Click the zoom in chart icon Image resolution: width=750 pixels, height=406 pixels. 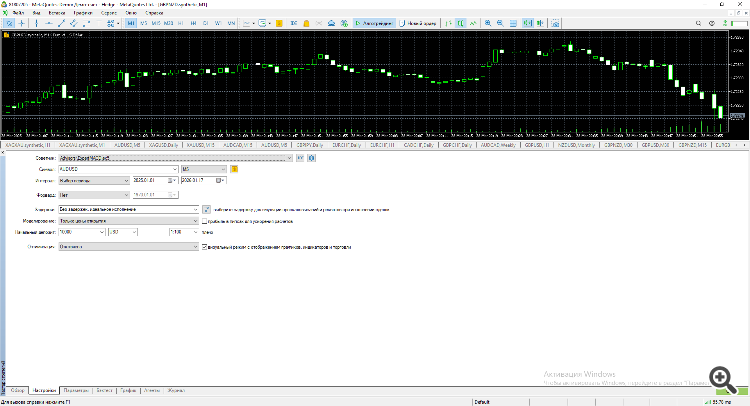tap(487, 22)
